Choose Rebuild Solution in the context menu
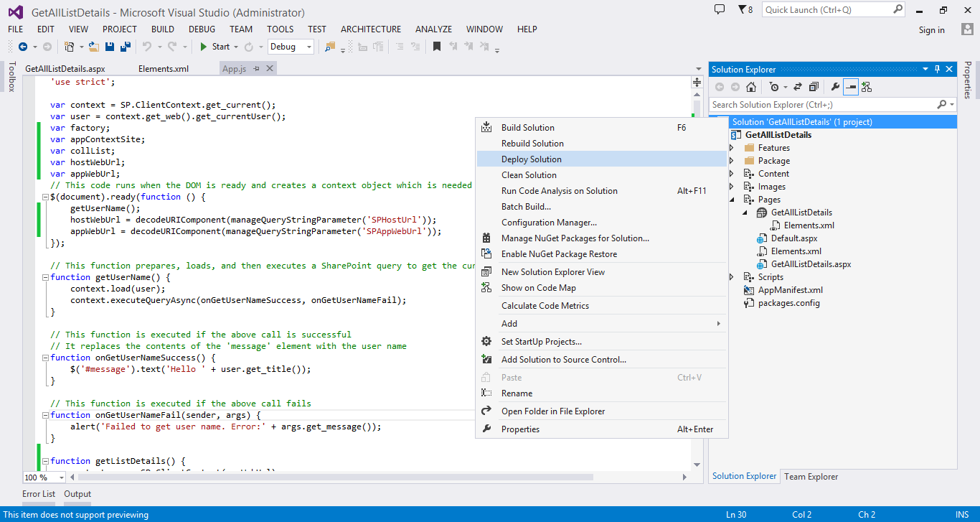Image resolution: width=980 pixels, height=522 pixels. click(603, 144)
